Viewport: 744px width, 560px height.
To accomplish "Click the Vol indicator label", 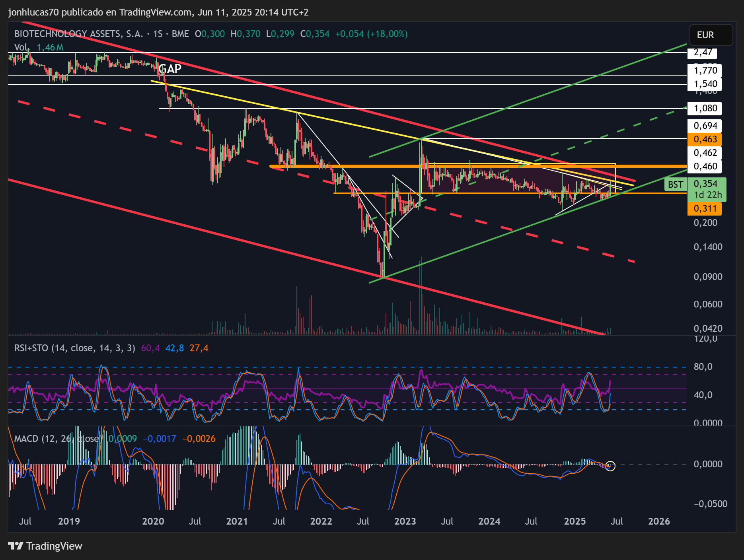I will 21,47.
